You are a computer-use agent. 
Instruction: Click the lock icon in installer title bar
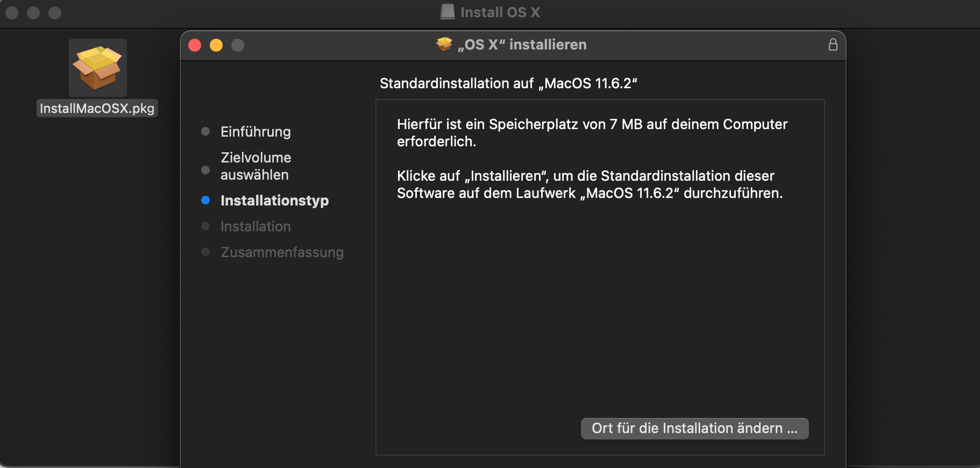click(833, 45)
